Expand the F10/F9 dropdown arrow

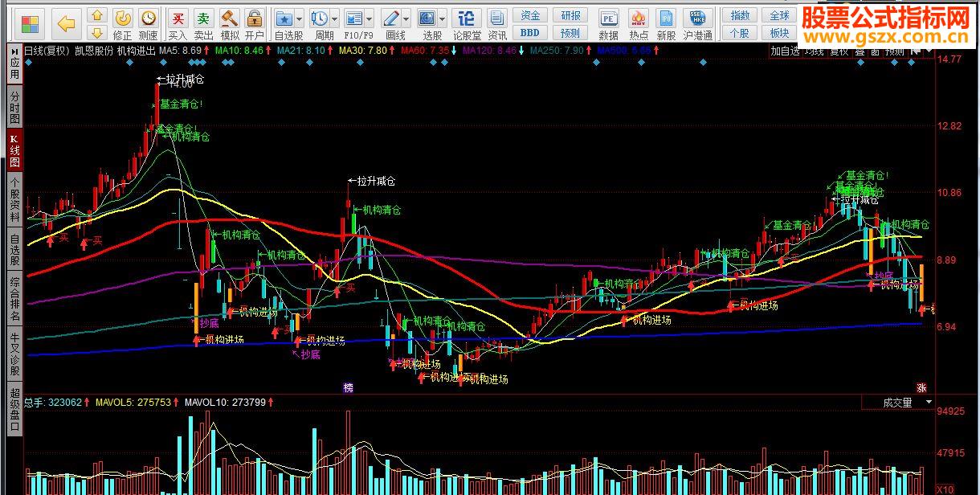(368, 18)
